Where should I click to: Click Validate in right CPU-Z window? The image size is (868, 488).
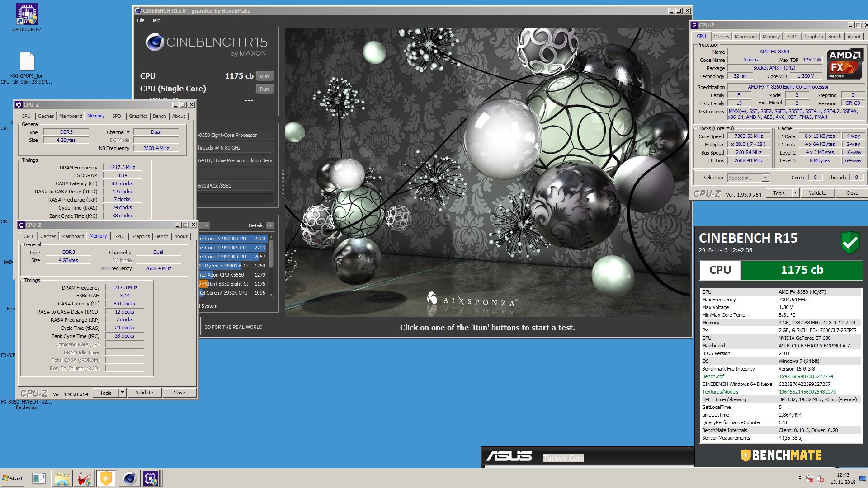(x=817, y=193)
